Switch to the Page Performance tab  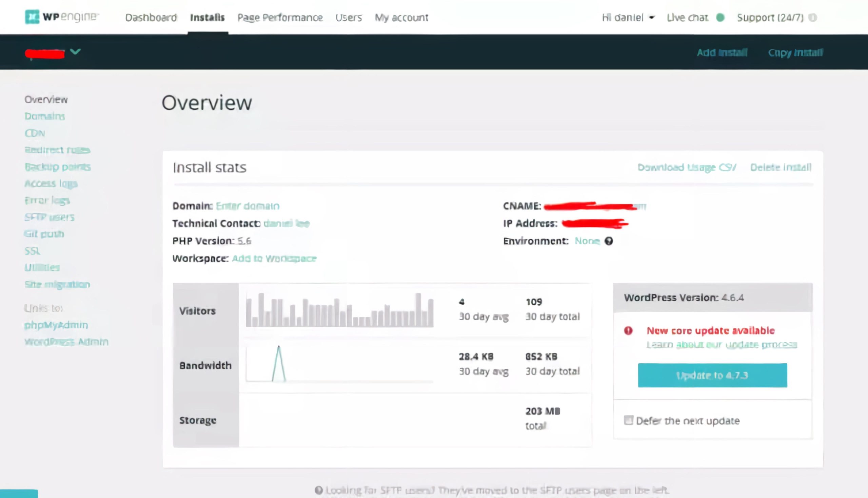280,17
